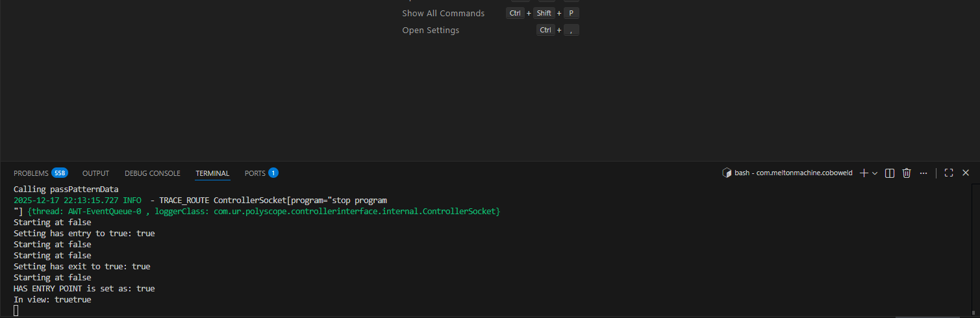Switch to the PROBLEMS tab

(31, 173)
